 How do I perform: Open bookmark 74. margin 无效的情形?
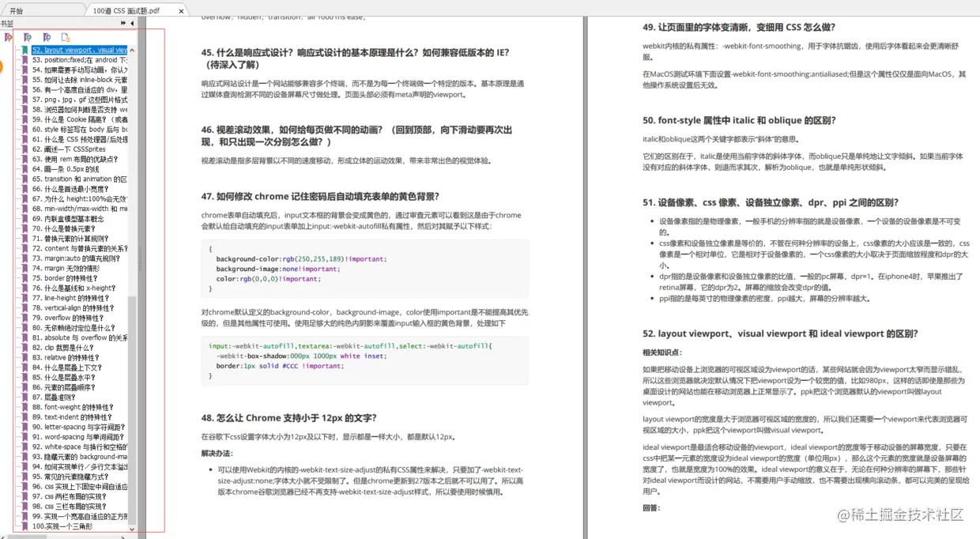tap(66, 269)
